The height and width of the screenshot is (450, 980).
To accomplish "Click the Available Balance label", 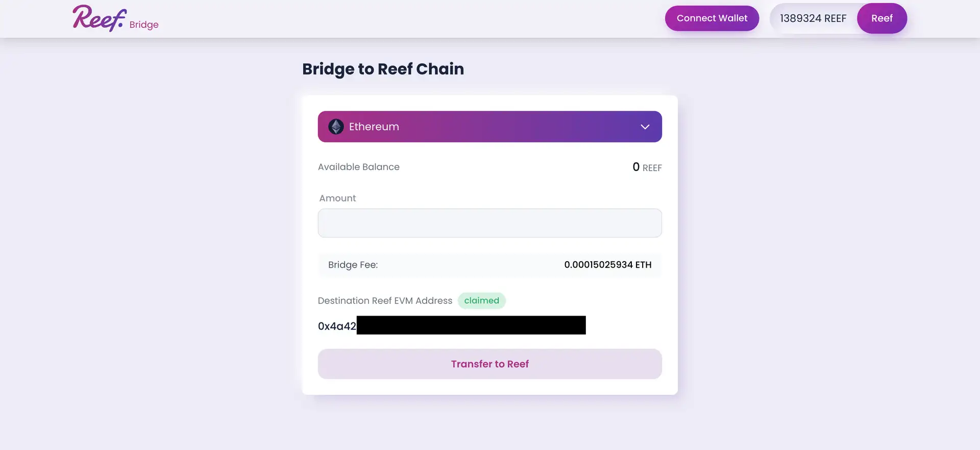I will click(x=358, y=167).
